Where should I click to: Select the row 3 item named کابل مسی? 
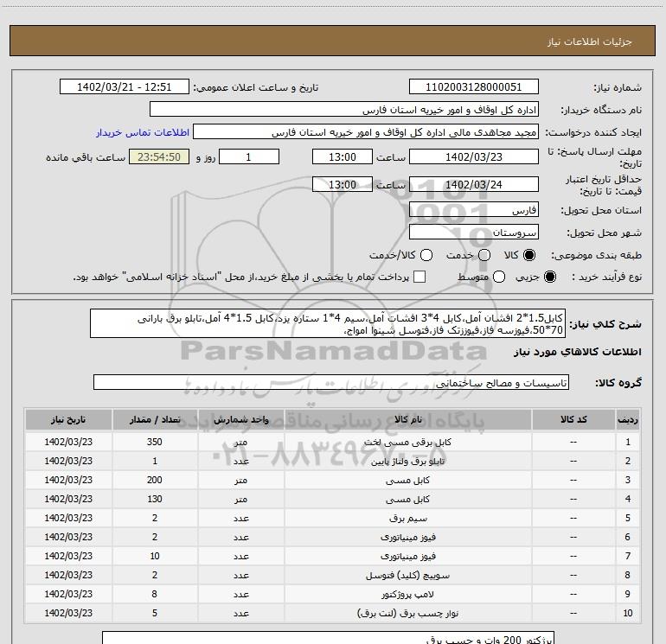[407, 480]
